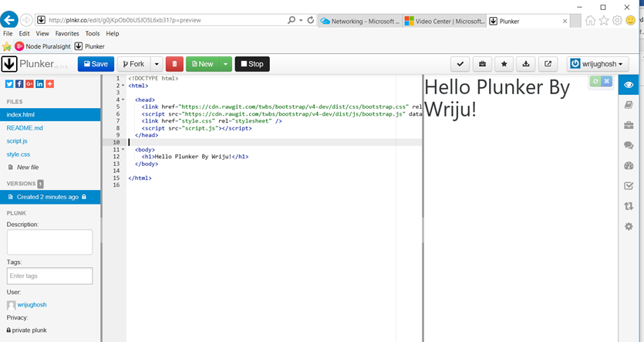
Task: Star this plunk
Action: pyautogui.click(x=504, y=64)
